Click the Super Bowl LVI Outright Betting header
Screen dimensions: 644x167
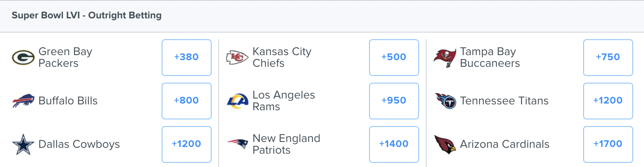pyautogui.click(x=87, y=16)
